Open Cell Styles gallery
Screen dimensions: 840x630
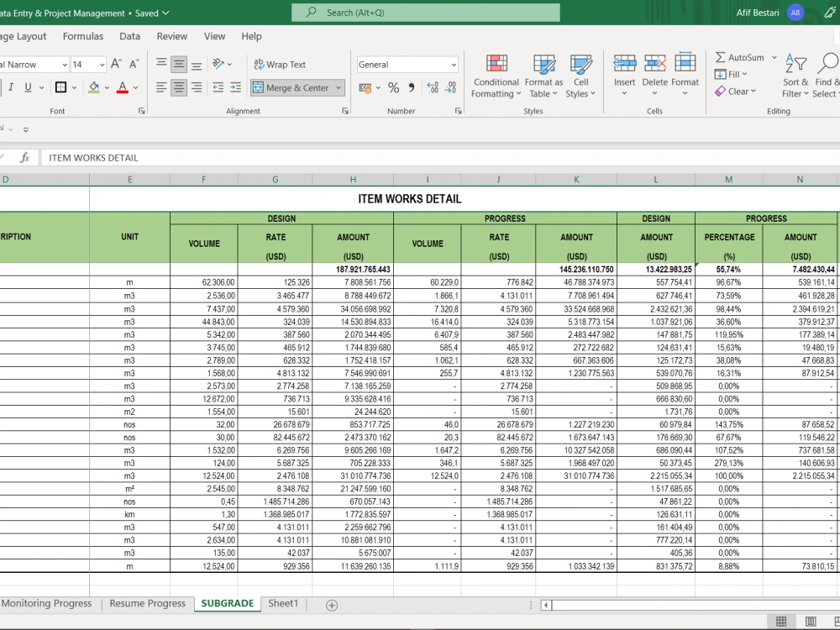tap(580, 76)
